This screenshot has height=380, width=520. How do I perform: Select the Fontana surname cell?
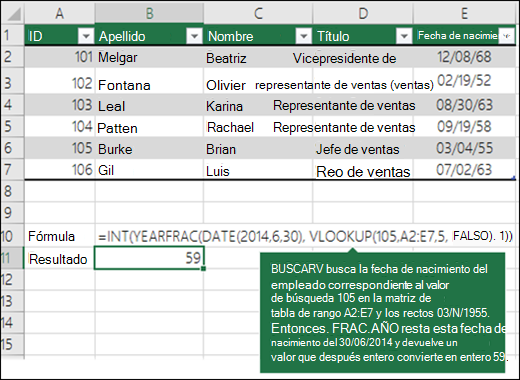click(149, 81)
